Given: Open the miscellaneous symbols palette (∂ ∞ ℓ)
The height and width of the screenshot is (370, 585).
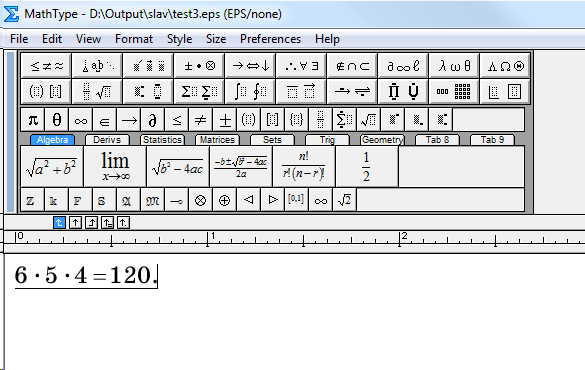Looking at the screenshot, I should pos(404,66).
